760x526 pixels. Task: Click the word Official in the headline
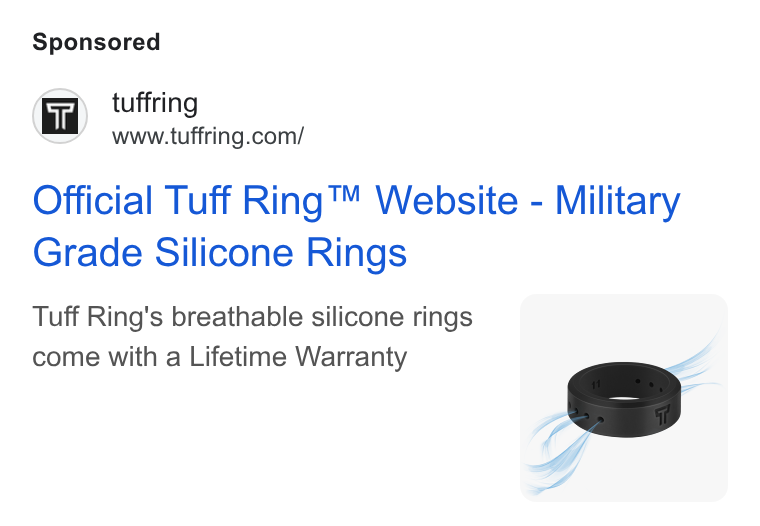click(x=93, y=201)
